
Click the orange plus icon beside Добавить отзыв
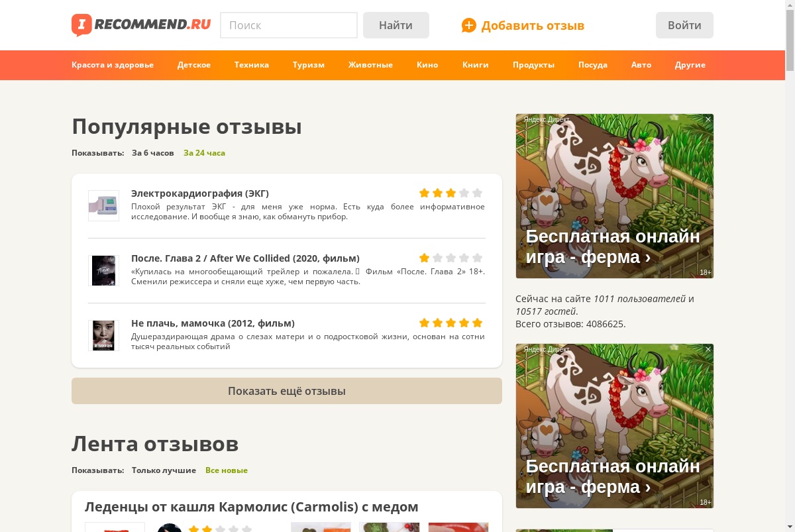[x=469, y=25]
